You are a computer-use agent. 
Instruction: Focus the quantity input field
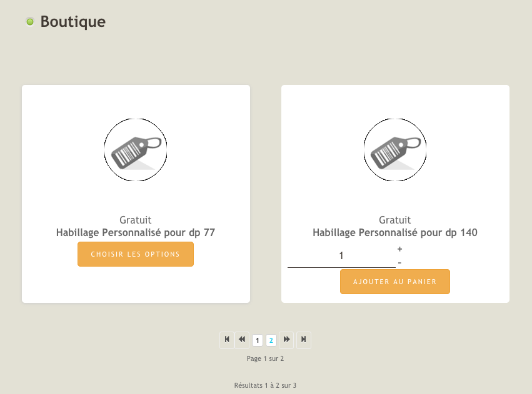341,256
